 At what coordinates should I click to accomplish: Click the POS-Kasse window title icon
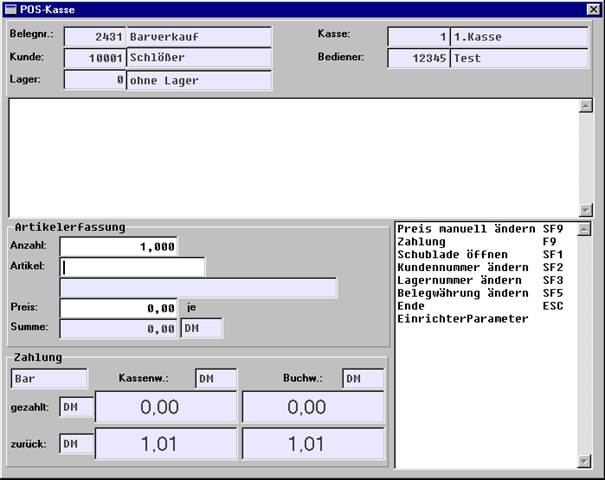(x=10, y=9)
